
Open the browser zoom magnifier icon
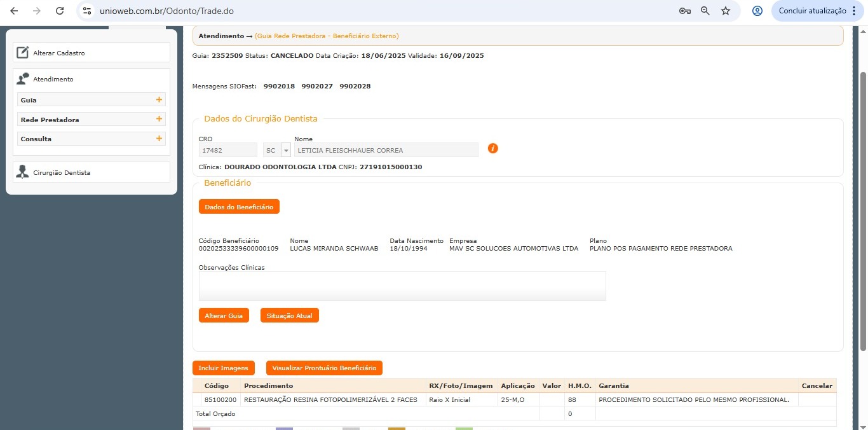(x=705, y=11)
